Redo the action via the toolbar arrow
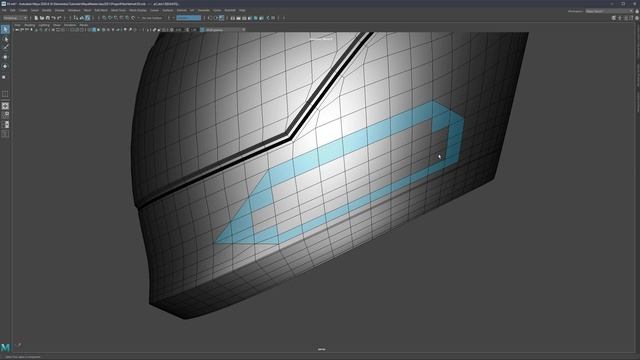The width and height of the screenshot is (640, 360). pyautogui.click(x=59, y=18)
